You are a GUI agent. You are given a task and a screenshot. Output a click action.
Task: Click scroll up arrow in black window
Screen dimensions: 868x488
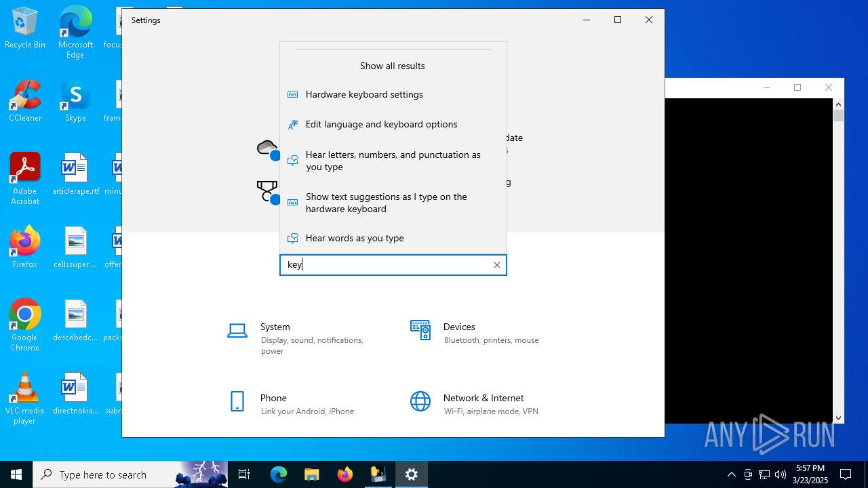(838, 104)
